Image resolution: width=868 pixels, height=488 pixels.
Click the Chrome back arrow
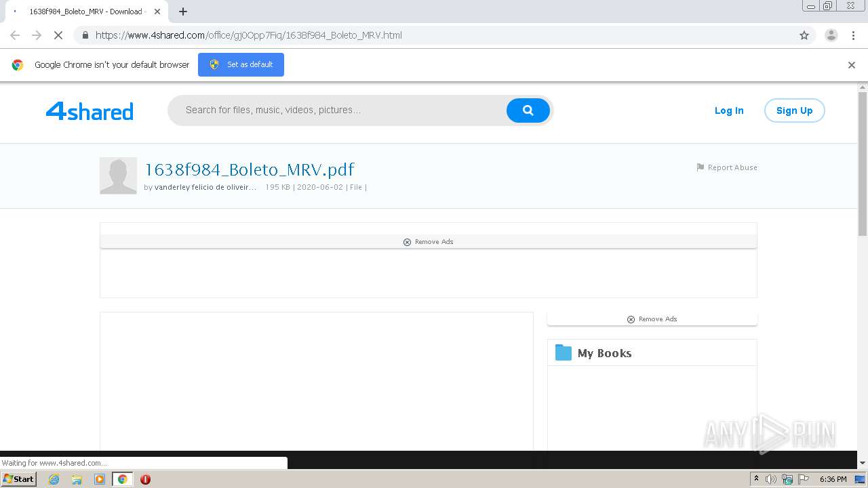(15, 35)
